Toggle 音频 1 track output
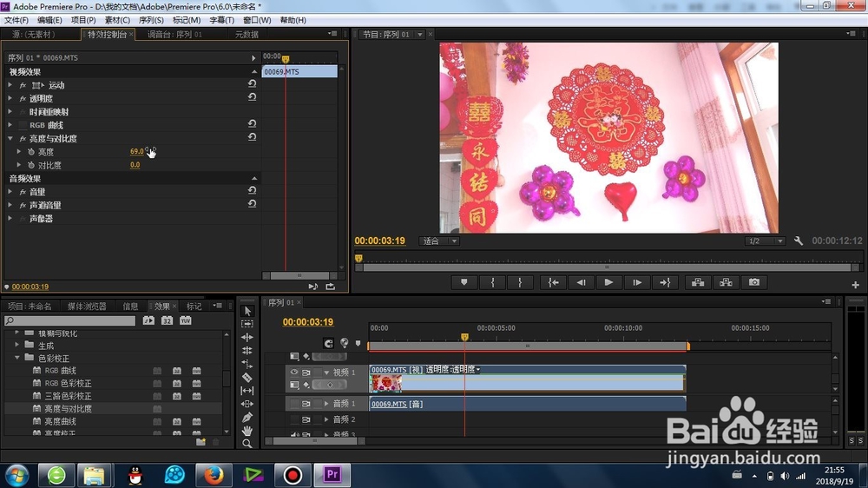The width and height of the screenshot is (868, 488). coord(294,404)
